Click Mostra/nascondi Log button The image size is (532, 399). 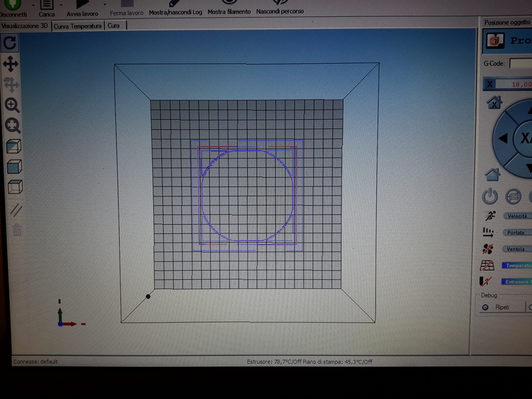[x=175, y=12]
